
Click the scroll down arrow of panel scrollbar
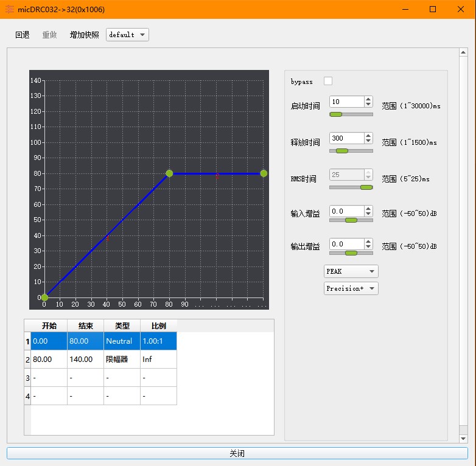pos(463,439)
